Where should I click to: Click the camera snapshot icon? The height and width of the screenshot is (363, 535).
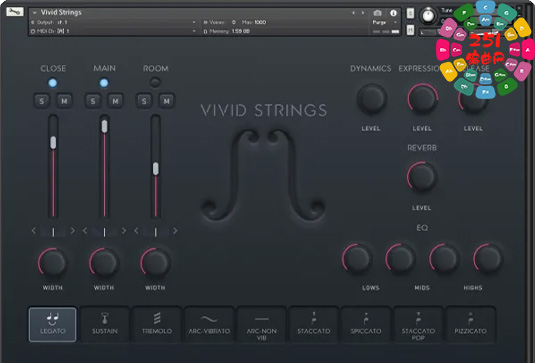click(377, 13)
